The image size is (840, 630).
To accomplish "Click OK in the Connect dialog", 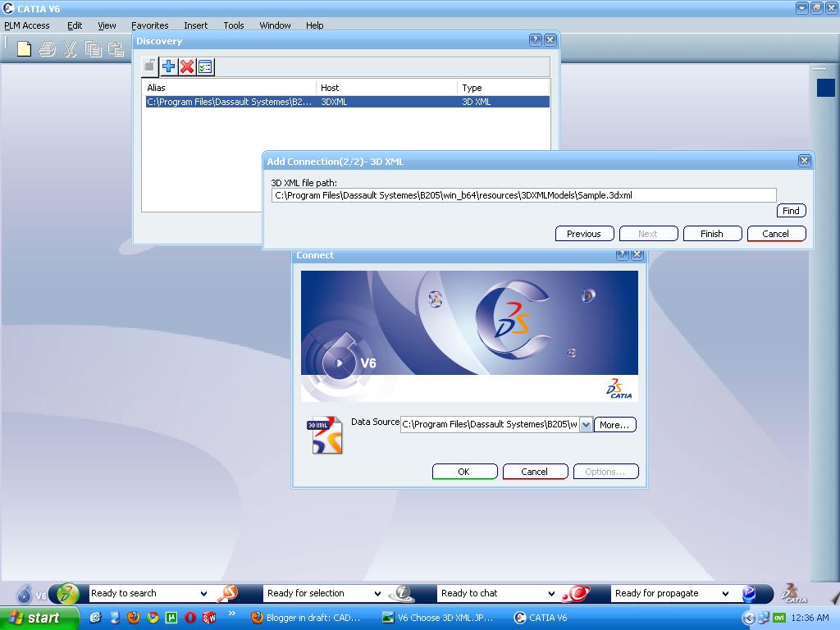I will 464,472.
